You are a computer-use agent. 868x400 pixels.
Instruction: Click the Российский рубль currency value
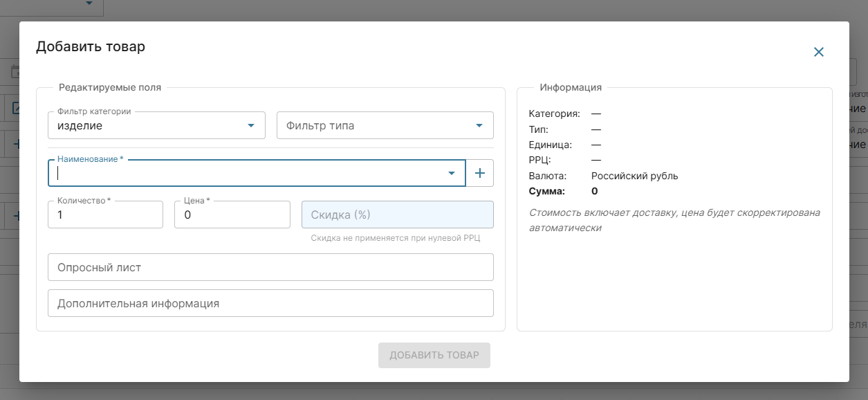click(x=634, y=176)
